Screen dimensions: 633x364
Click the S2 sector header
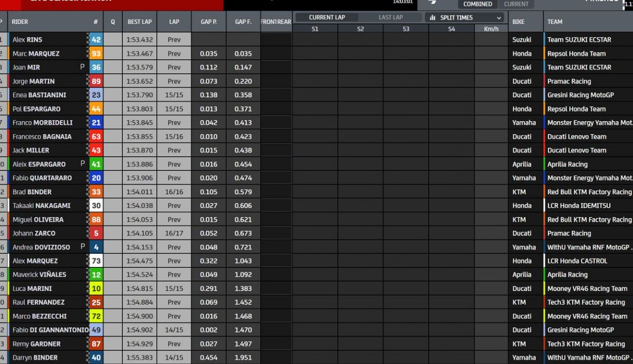pos(360,29)
